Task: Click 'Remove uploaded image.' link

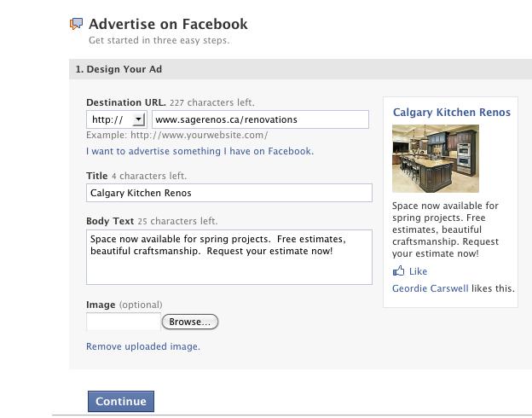Action: tap(143, 346)
